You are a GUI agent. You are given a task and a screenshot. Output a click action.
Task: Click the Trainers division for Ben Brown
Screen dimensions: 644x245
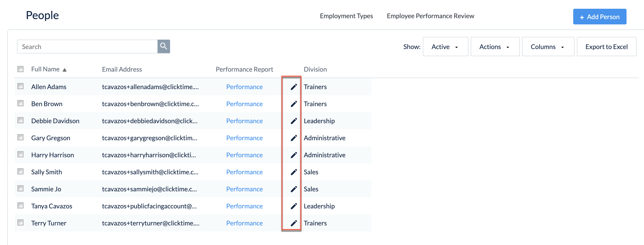(x=315, y=104)
